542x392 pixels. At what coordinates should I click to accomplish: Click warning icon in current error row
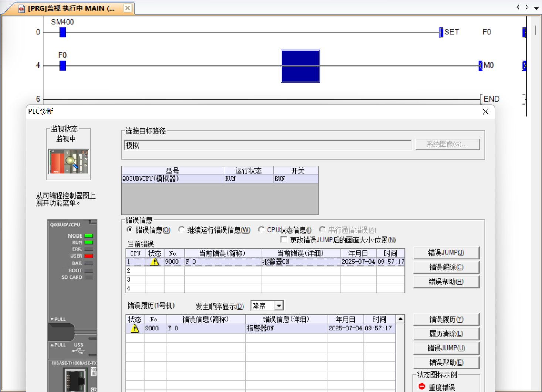tap(155, 262)
